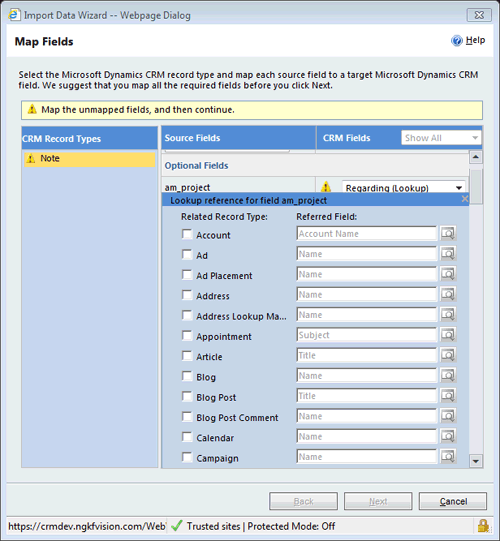Enable the Address checkbox
This screenshot has width=500, height=541.
pyautogui.click(x=187, y=295)
